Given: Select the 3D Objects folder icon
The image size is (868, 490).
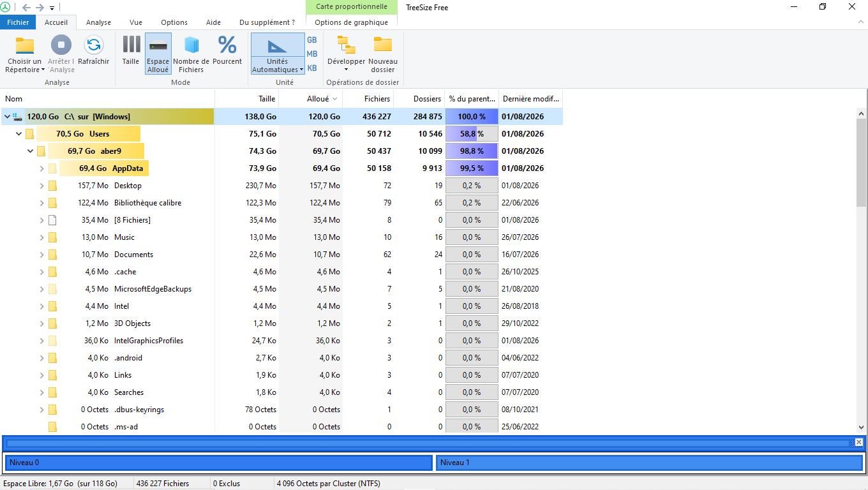Looking at the screenshot, I should pyautogui.click(x=52, y=323).
